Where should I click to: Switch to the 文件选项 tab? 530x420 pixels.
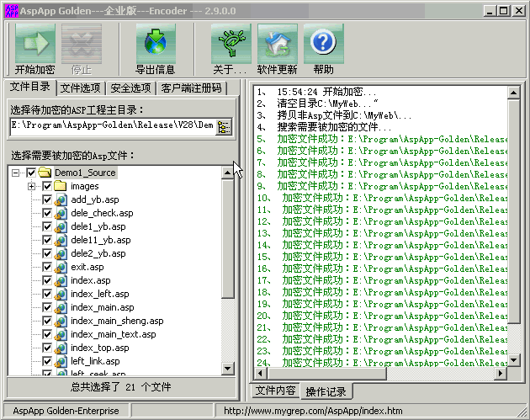tap(81, 88)
